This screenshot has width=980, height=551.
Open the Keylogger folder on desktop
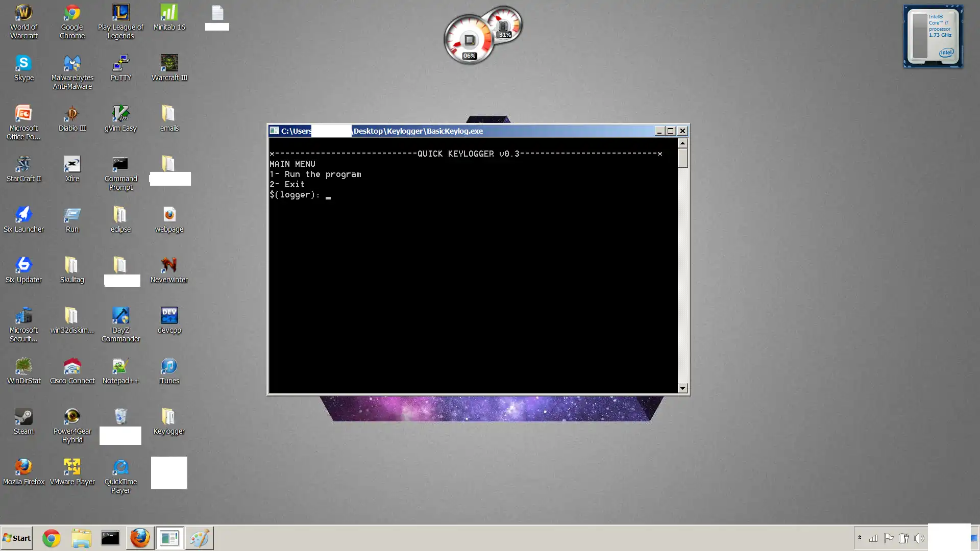[169, 417]
